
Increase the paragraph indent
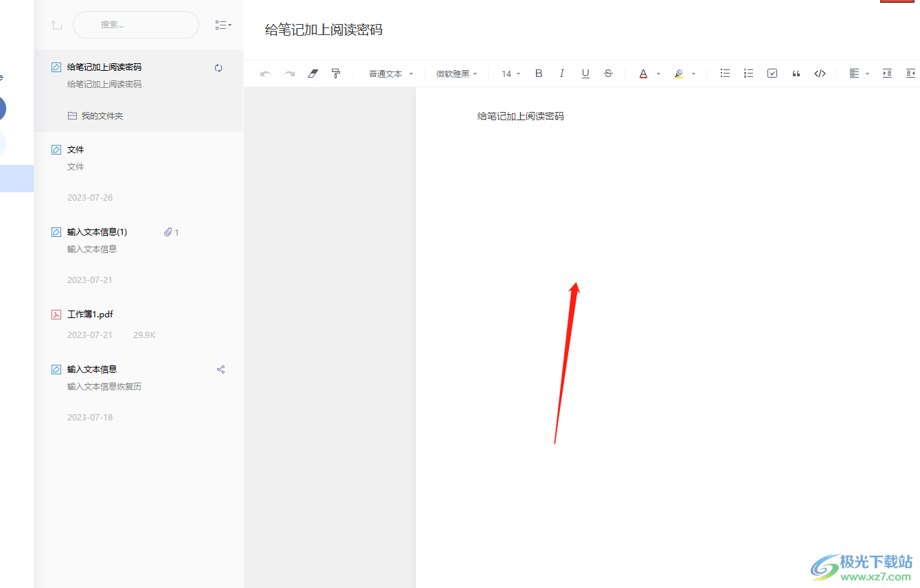coord(887,73)
